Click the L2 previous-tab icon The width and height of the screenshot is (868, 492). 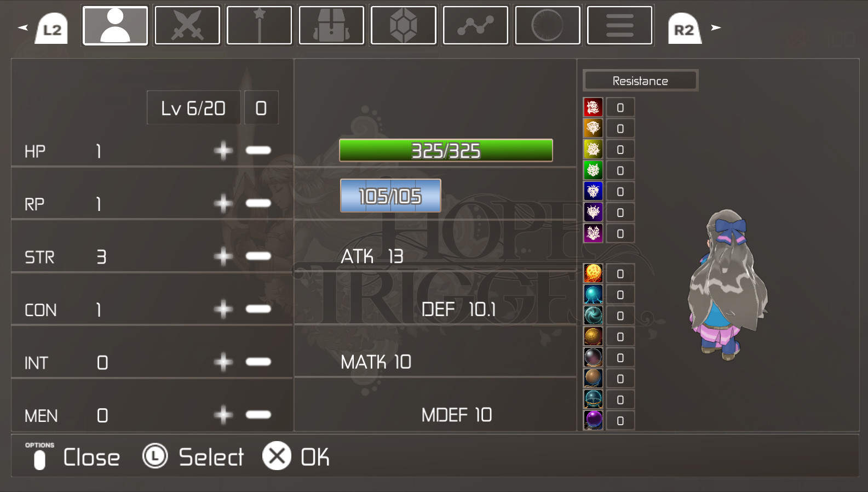[x=52, y=28]
